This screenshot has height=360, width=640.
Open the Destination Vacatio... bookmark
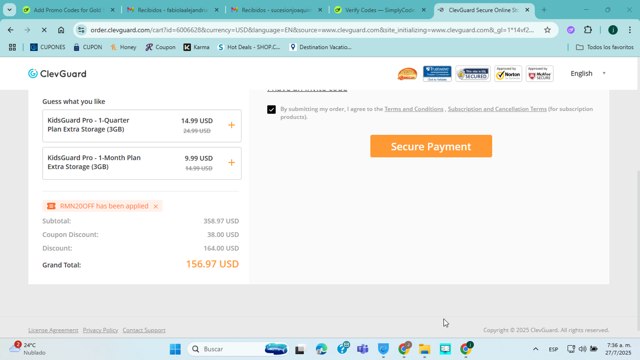[320, 47]
